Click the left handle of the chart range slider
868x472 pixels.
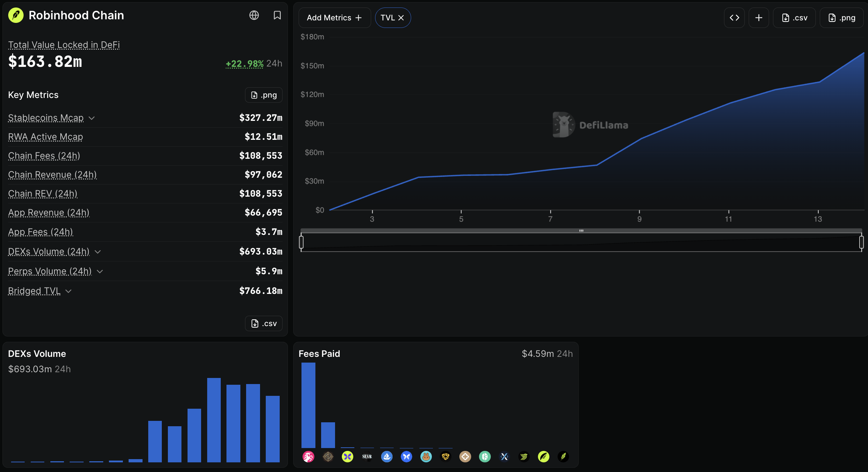coord(301,242)
